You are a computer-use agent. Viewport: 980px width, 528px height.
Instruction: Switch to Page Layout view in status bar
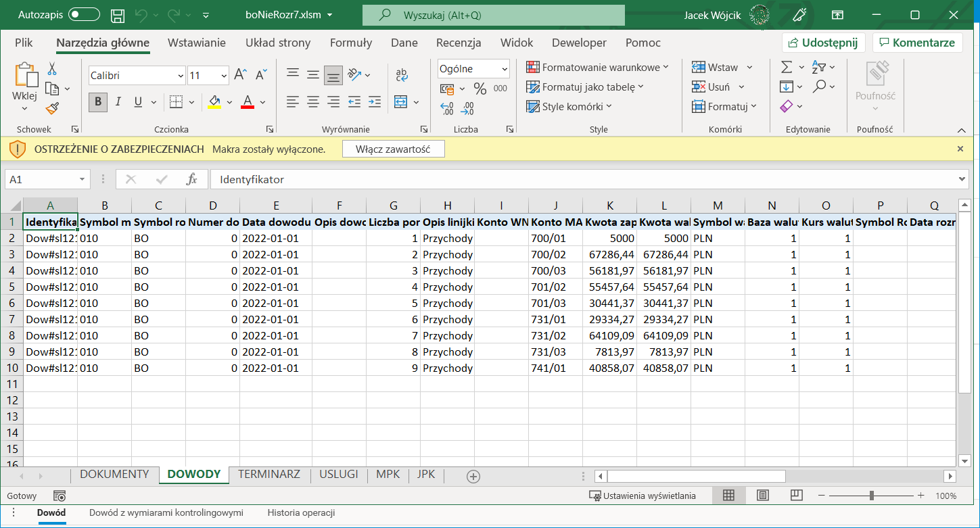(762, 496)
